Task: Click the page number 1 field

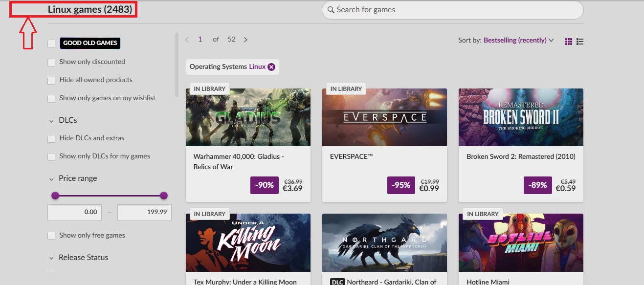Action: (200, 40)
